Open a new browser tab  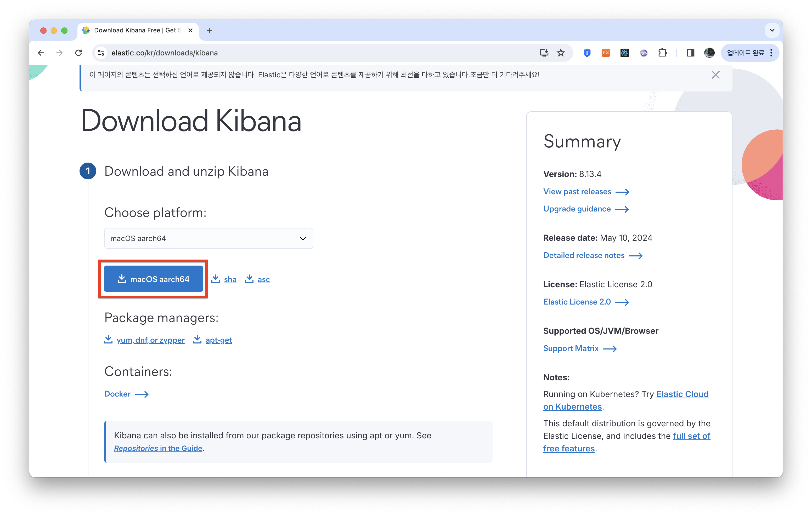pyautogui.click(x=209, y=30)
